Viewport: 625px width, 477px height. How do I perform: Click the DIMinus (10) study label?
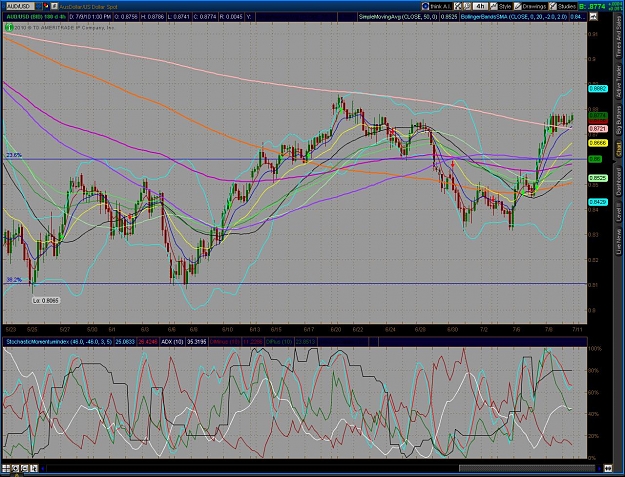tap(225, 342)
